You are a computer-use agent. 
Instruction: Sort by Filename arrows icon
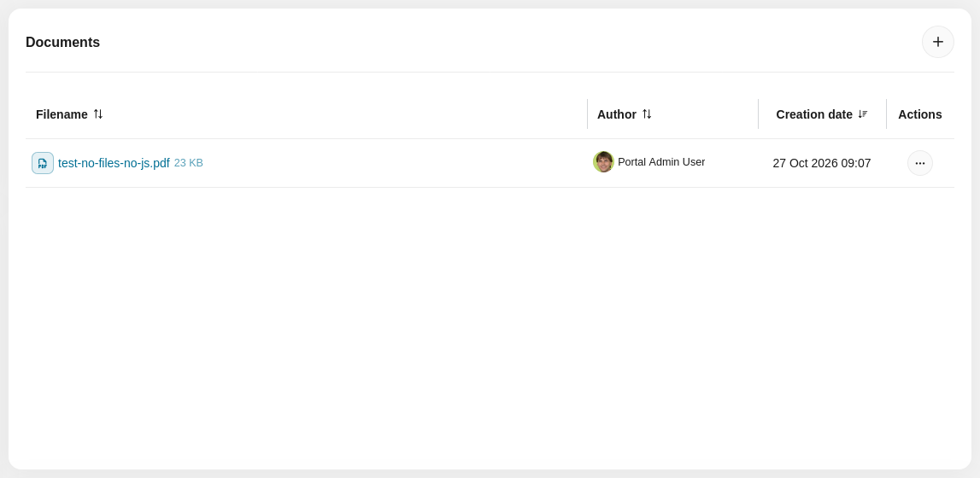(98, 114)
